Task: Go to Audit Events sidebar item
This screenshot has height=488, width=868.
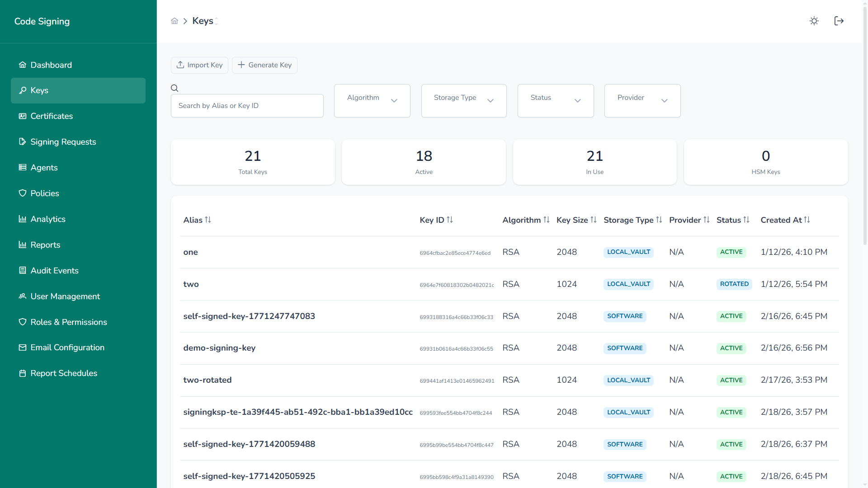Action: tap(54, 271)
